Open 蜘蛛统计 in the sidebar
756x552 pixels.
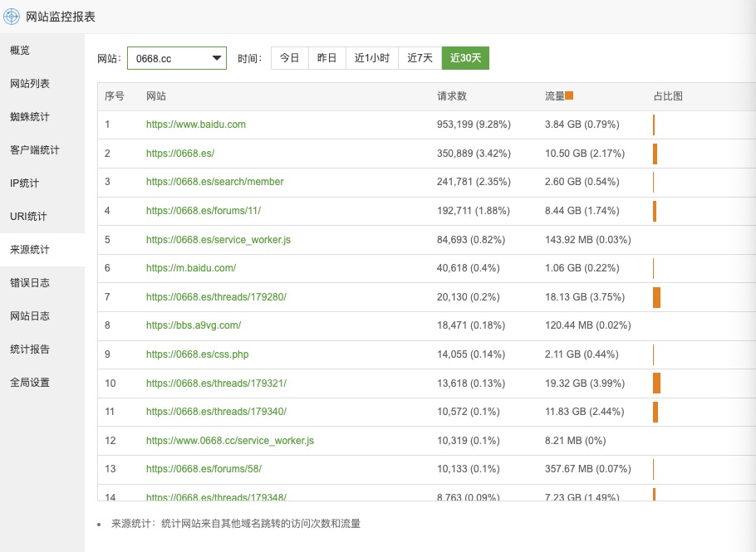(30, 117)
